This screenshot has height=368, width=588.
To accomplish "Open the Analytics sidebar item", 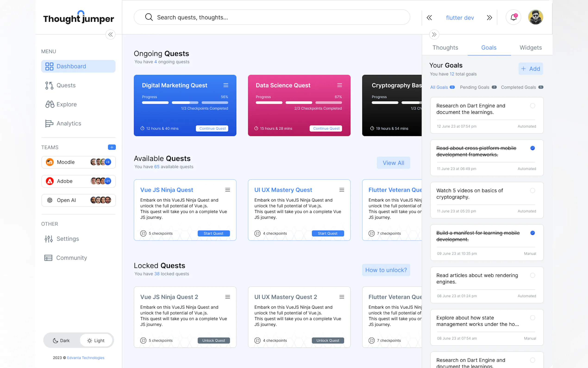I will coord(69,123).
